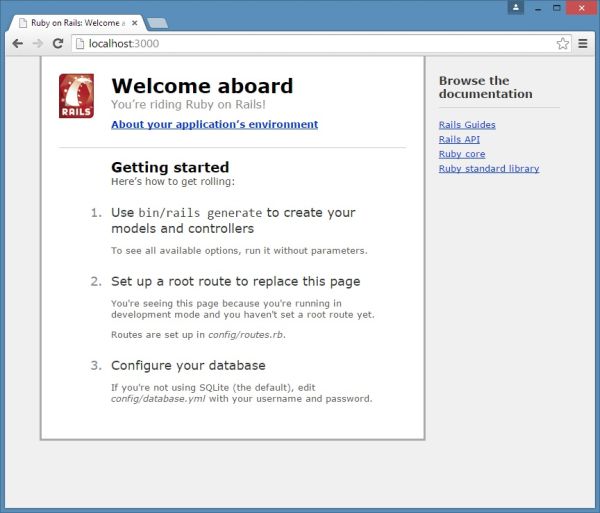The image size is (600, 513).
Task: Maximize the Chrome window
Action: 557,8
